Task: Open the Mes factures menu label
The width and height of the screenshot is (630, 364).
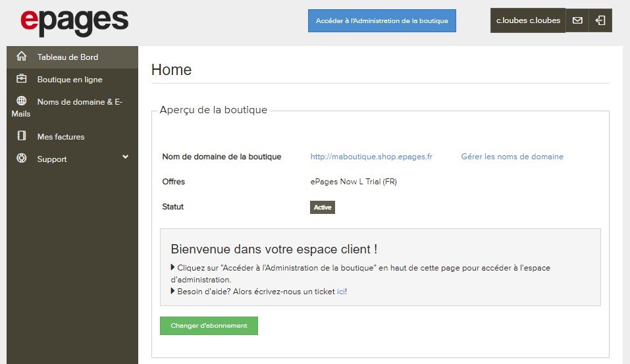Action: coord(61,137)
